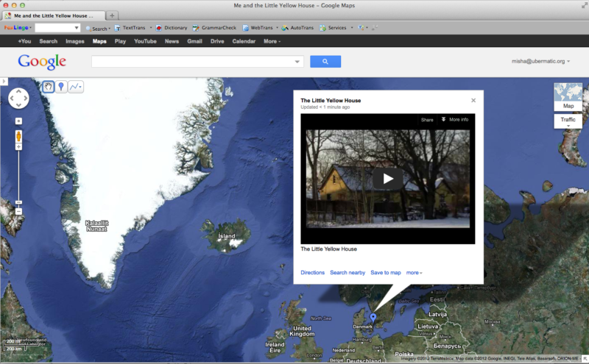The width and height of the screenshot is (589, 364).
Task: Click the draw line tool
Action: [76, 87]
